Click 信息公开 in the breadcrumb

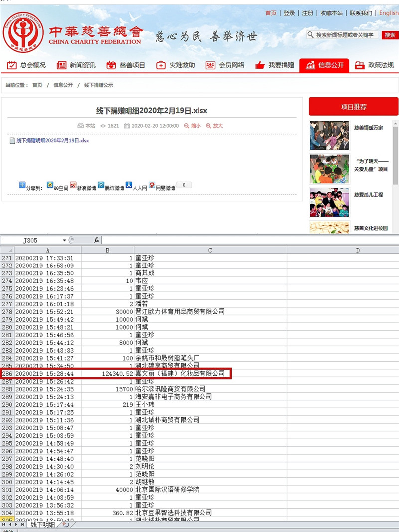pos(63,85)
